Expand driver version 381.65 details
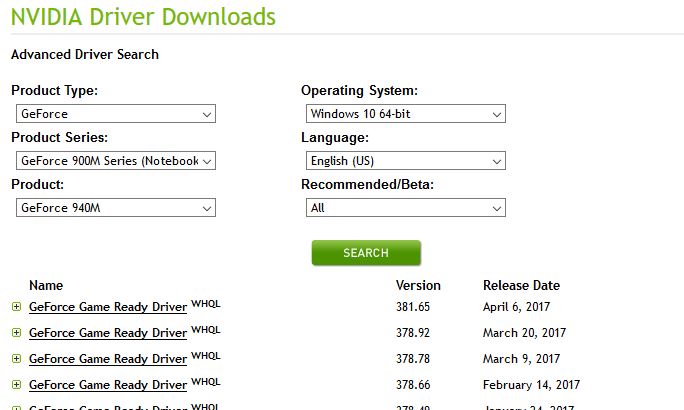This screenshot has height=410, width=684. (x=17, y=307)
